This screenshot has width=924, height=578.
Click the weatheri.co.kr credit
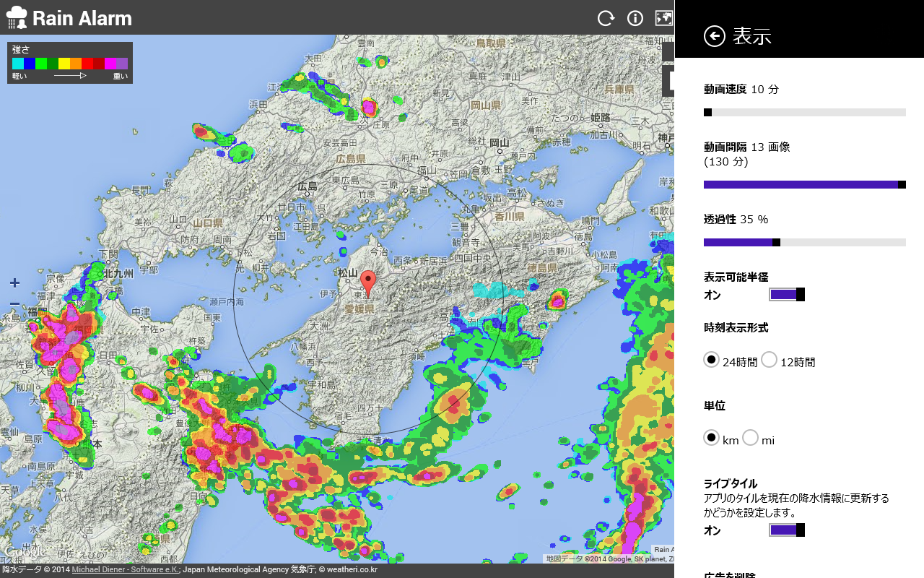tap(348, 570)
